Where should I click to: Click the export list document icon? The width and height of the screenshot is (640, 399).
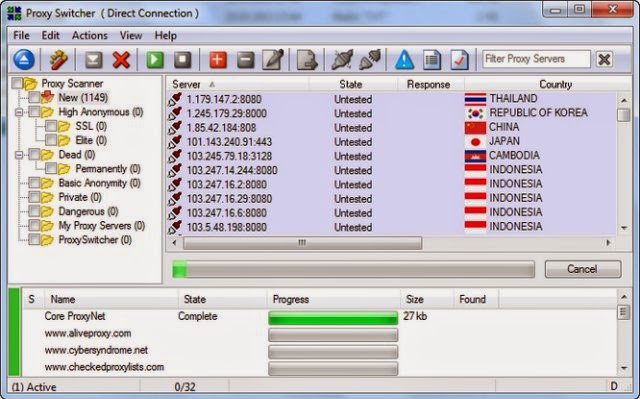tap(307, 60)
